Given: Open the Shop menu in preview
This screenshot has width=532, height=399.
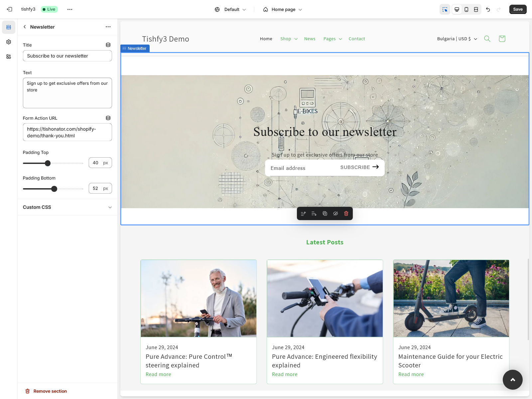Looking at the screenshot, I should click(289, 39).
